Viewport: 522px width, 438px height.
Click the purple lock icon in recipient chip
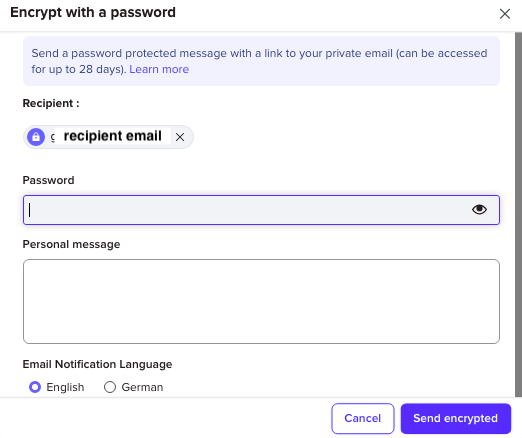coord(36,137)
